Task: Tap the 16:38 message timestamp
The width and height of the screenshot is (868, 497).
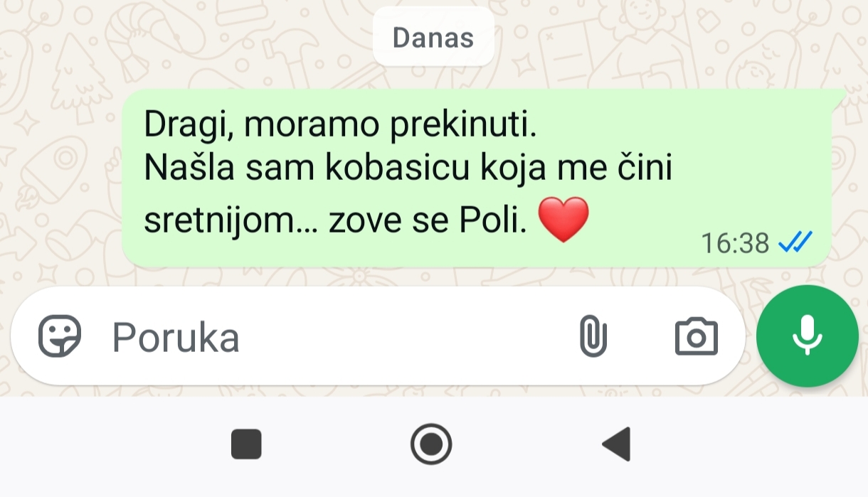Action: tap(735, 244)
